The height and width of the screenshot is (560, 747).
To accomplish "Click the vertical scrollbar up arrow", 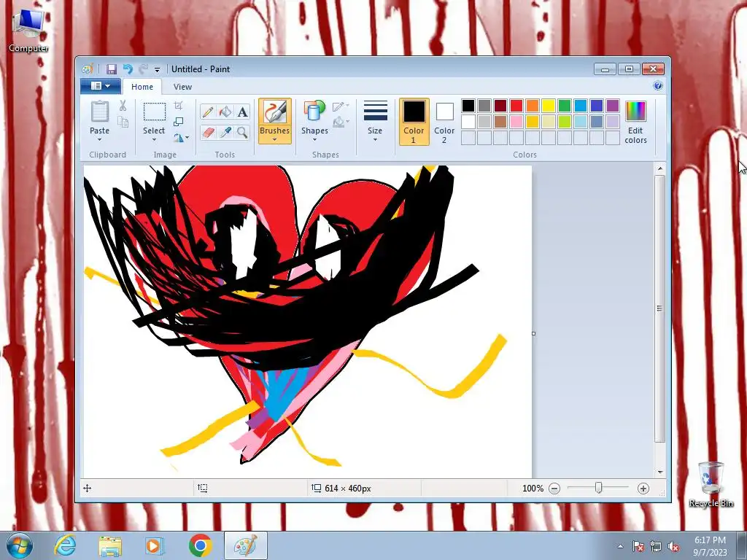I will [659, 168].
